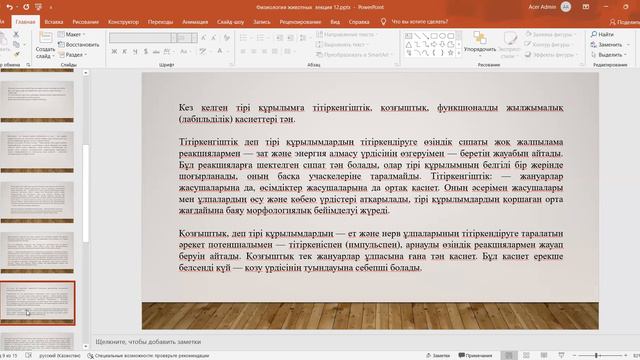
Task: Center text in paragraph group
Action: [x=253, y=51]
